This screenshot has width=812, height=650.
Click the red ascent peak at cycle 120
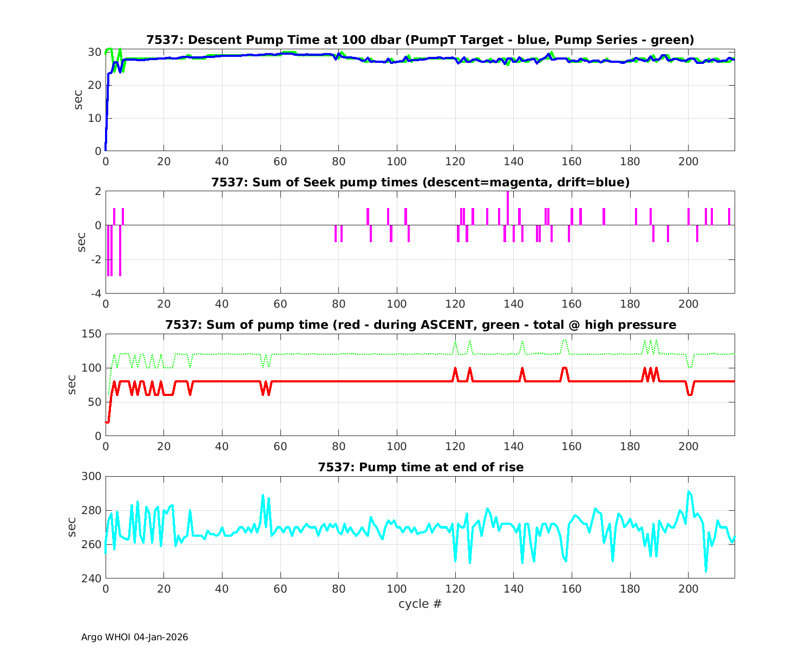click(455, 369)
